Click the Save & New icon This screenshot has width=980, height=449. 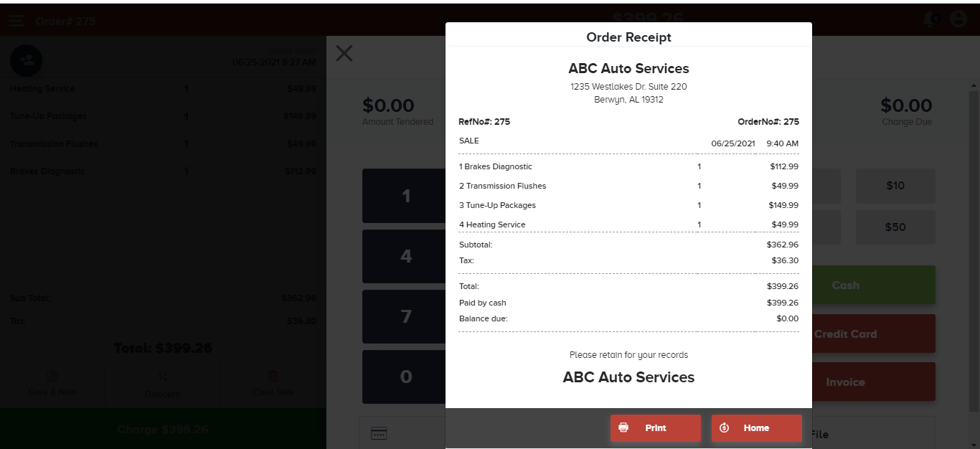click(x=52, y=377)
